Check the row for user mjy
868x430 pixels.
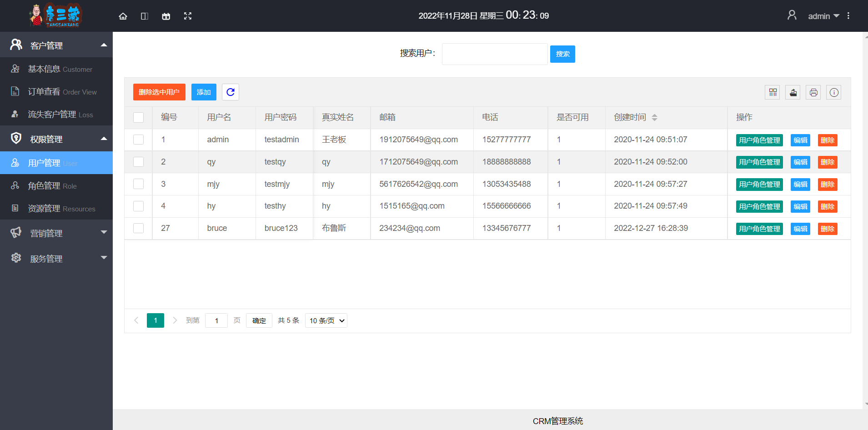[139, 184]
